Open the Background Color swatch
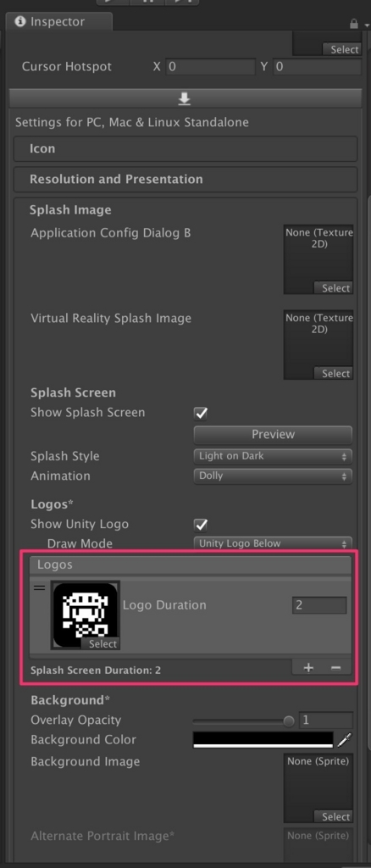 (263, 740)
